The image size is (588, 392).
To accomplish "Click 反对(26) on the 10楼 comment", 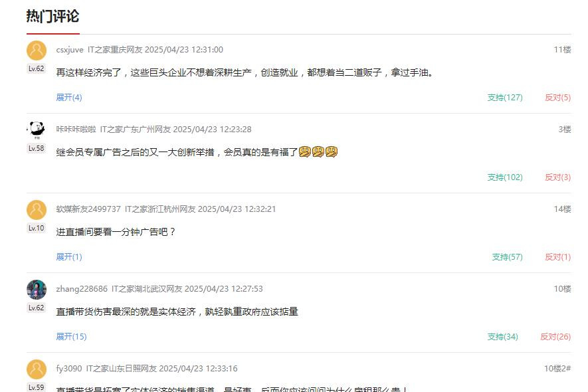I will (x=555, y=336).
